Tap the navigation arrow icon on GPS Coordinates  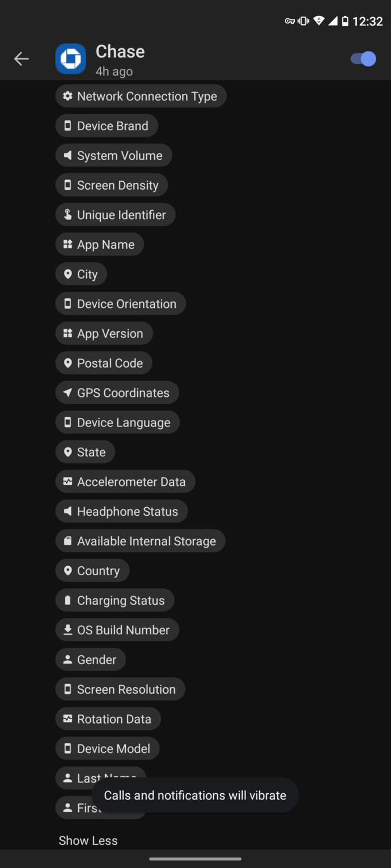point(67,393)
